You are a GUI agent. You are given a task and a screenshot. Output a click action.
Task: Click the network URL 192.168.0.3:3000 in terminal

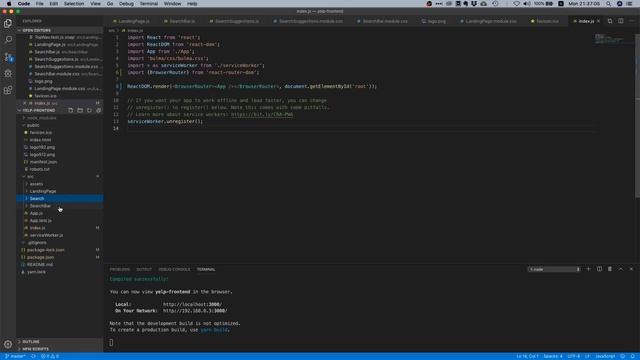click(195, 311)
